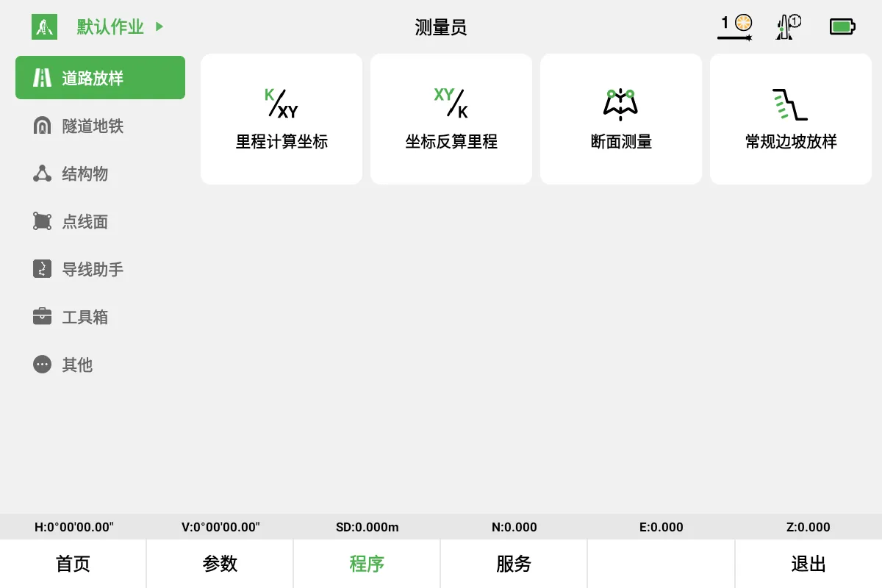
Task: Open the 工具箱 toolbox category
Action: pos(100,317)
